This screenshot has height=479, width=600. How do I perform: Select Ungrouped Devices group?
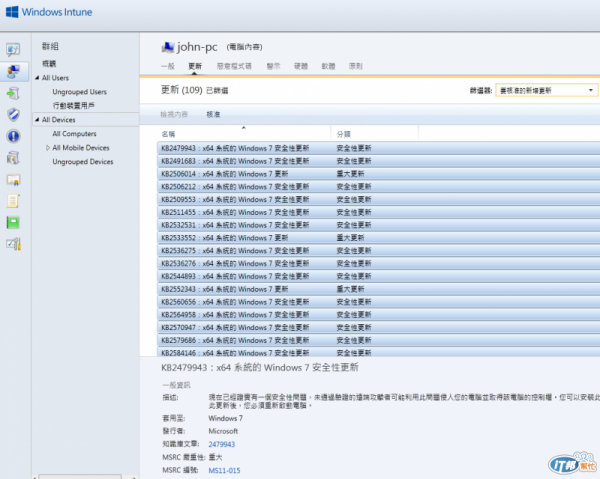coord(83,162)
